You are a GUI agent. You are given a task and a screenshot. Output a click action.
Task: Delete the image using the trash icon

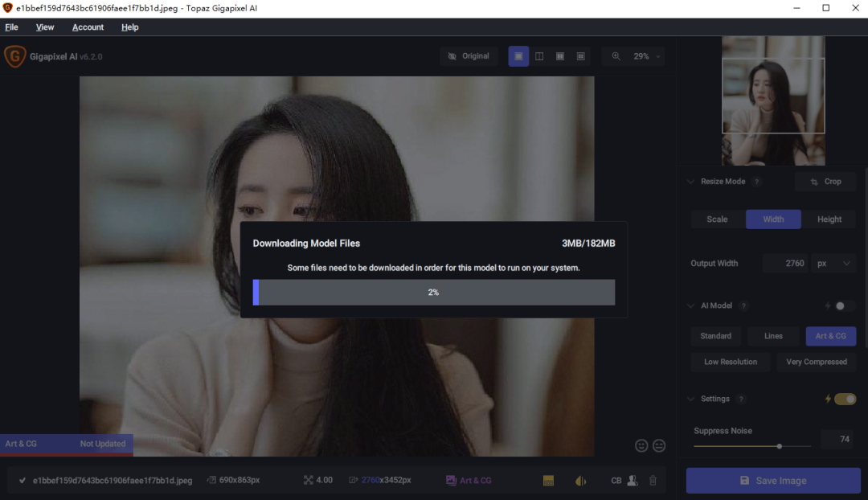(x=653, y=480)
